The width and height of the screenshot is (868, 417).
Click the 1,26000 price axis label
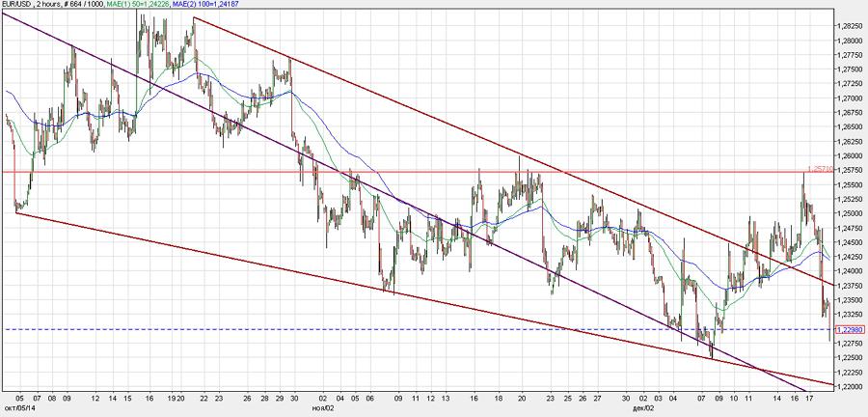pos(850,156)
